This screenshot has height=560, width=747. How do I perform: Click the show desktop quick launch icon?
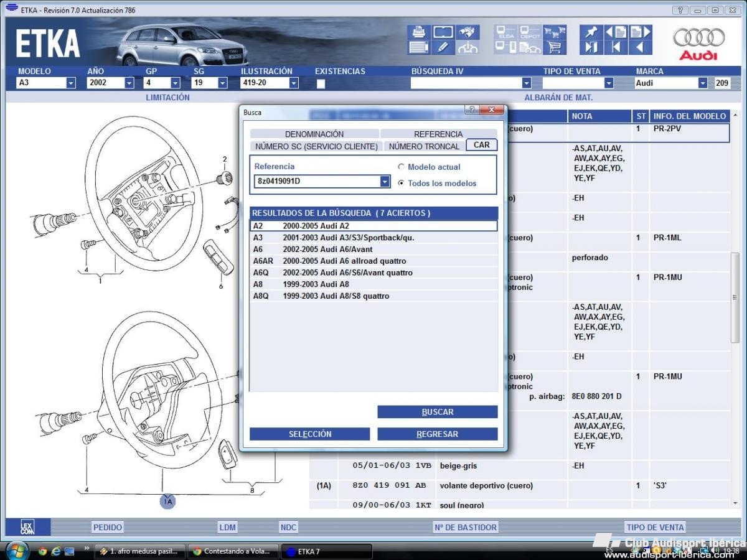[70, 551]
